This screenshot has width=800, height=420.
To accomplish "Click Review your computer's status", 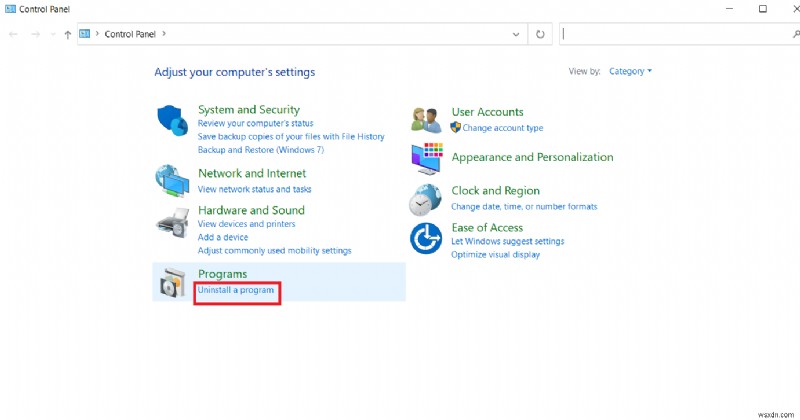I will pos(256,123).
